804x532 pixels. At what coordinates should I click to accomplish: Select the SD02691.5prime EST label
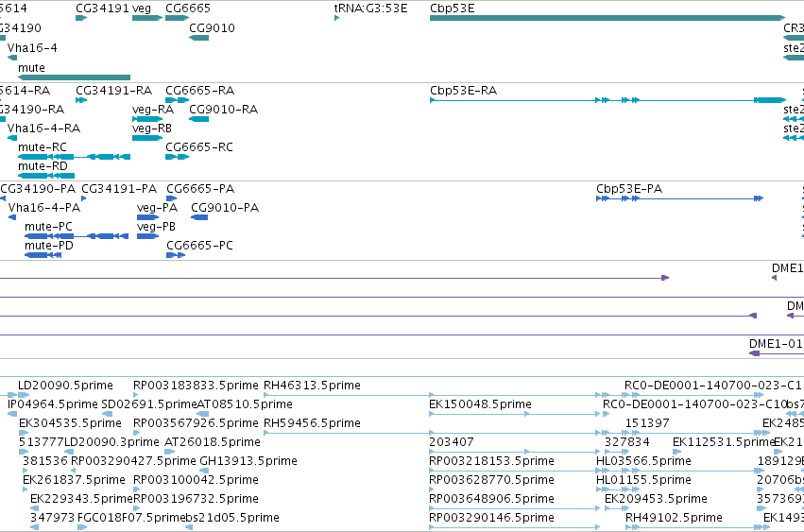149,404
